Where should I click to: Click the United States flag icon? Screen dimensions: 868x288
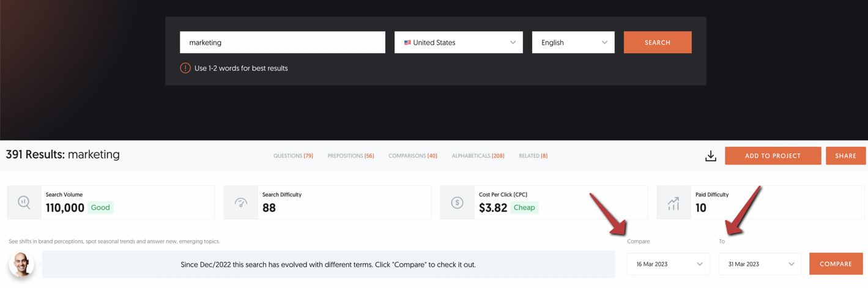tap(407, 43)
